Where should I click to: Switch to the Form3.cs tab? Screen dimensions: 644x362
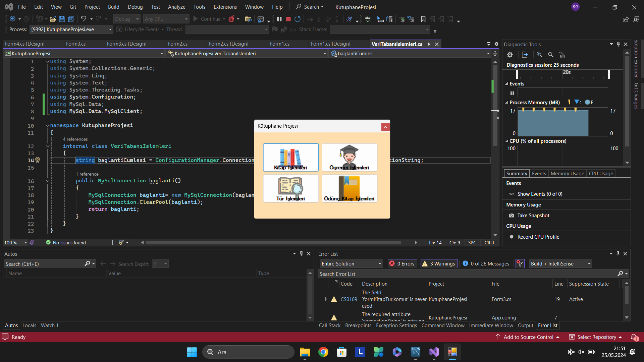(76, 44)
